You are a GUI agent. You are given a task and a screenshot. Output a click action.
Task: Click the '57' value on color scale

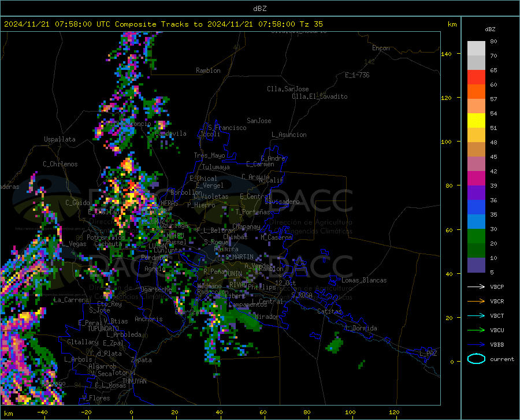493,99
